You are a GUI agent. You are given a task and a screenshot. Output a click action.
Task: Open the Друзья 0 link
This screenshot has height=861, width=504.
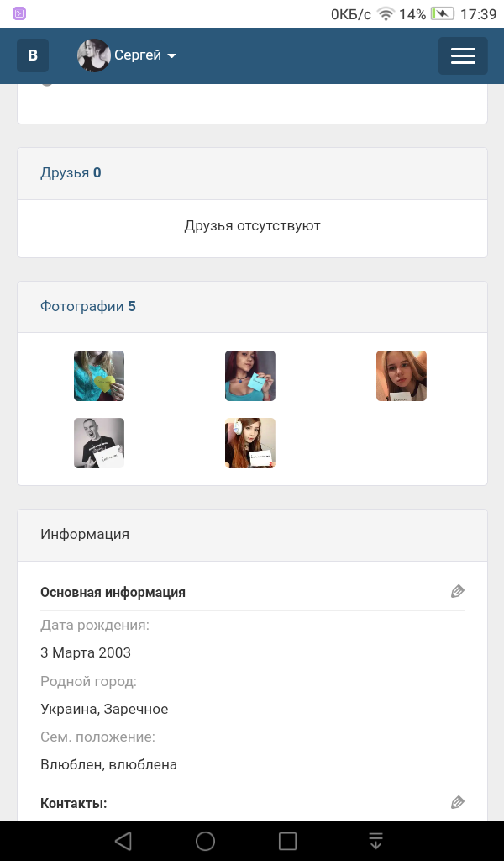coord(71,173)
